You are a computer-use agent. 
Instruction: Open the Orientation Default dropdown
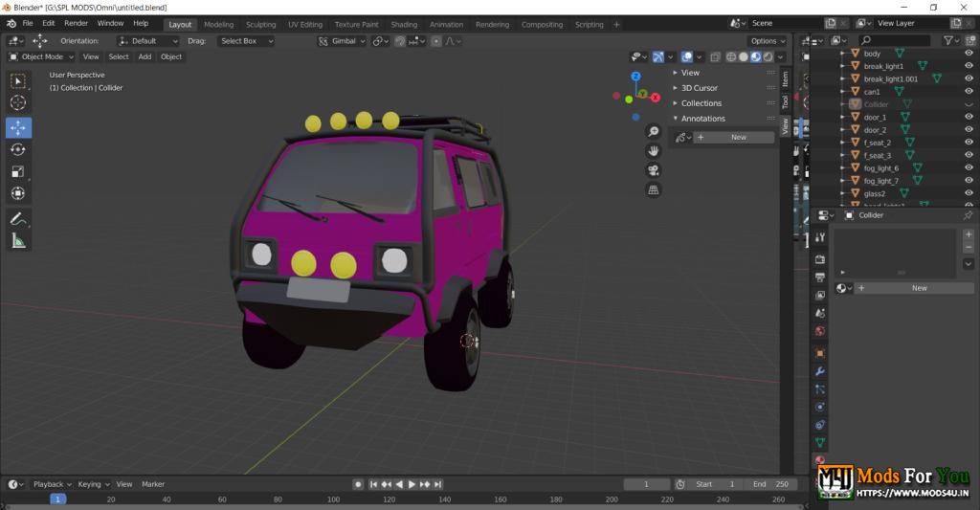148,41
